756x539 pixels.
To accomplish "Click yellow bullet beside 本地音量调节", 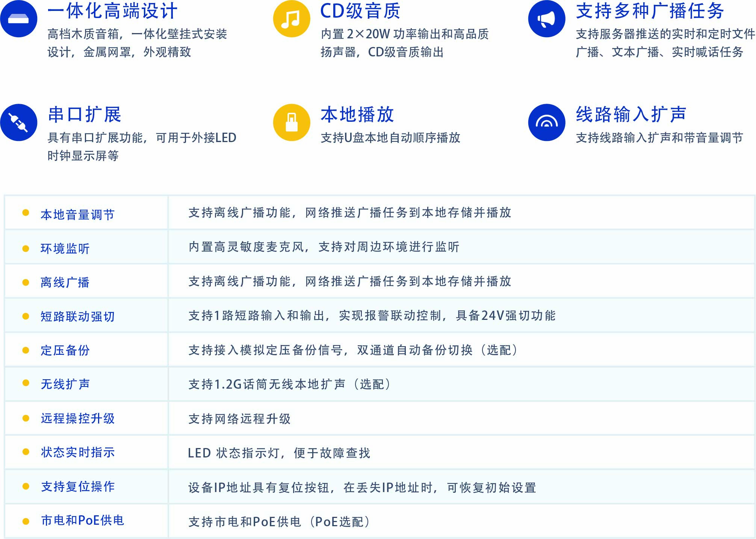I will (26, 213).
